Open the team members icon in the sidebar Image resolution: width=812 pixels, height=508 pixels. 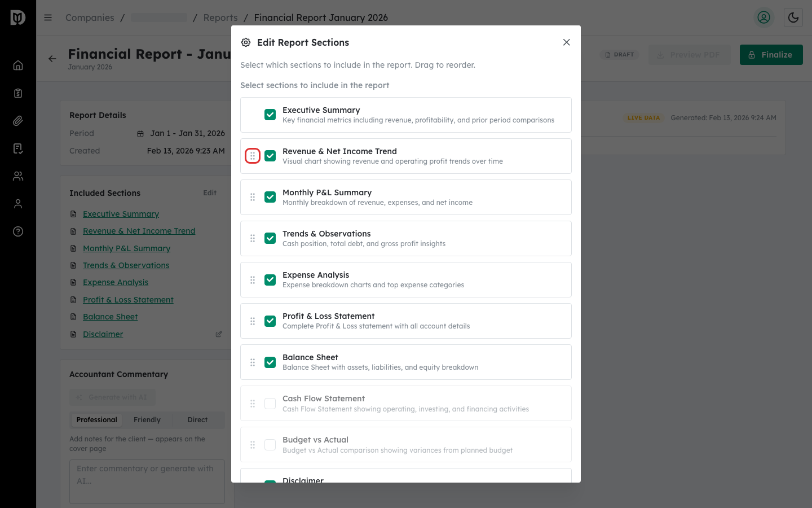17,176
